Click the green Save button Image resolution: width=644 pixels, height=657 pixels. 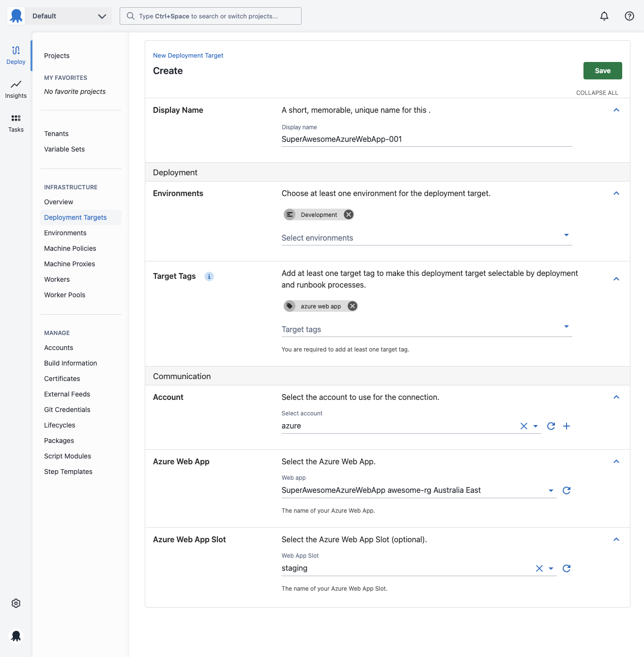pos(603,71)
